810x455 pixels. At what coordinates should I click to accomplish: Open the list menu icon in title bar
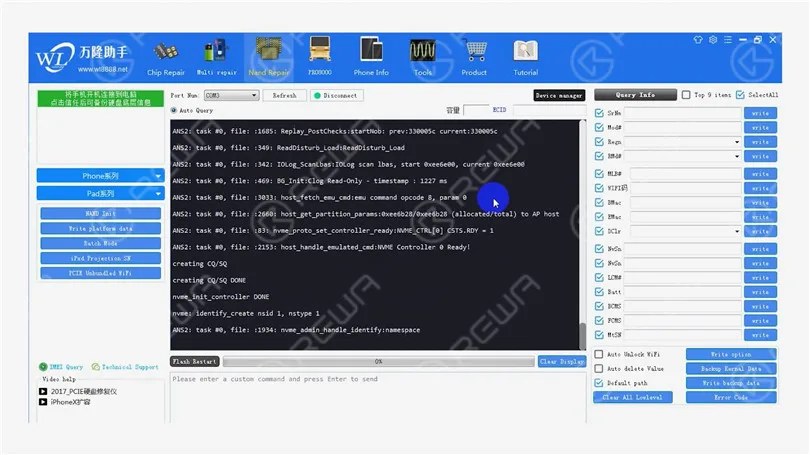[728, 39]
